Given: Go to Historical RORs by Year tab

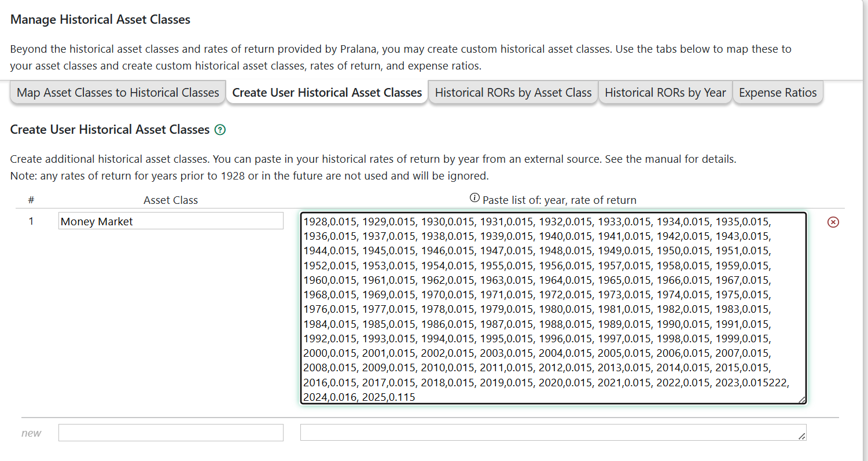Looking at the screenshot, I should 665,93.
